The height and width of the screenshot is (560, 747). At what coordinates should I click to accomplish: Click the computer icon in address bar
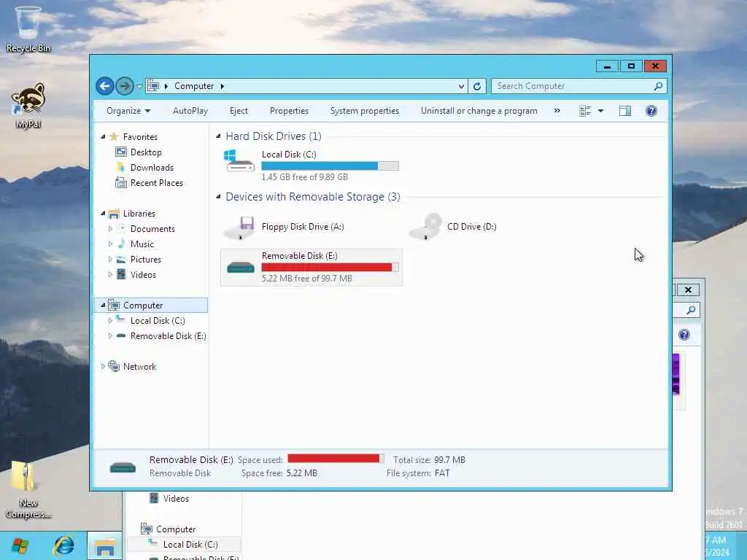[x=153, y=86]
